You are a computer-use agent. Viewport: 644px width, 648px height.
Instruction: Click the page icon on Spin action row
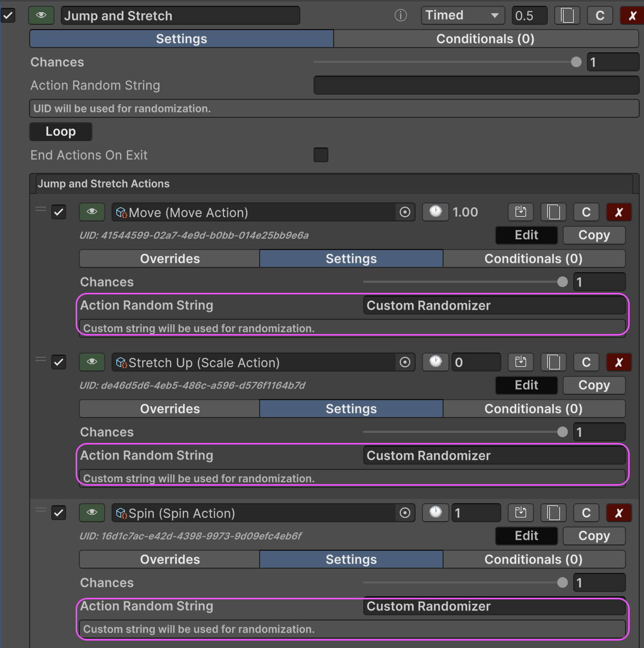click(554, 513)
